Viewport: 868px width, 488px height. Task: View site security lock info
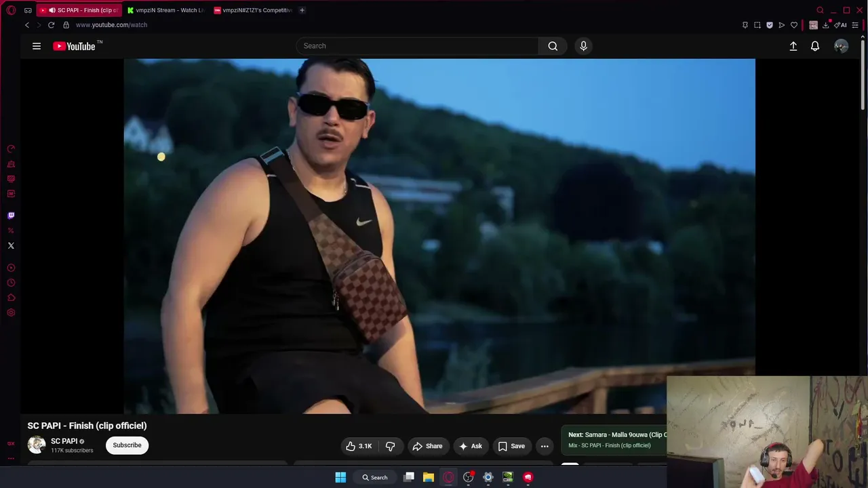[66, 25]
